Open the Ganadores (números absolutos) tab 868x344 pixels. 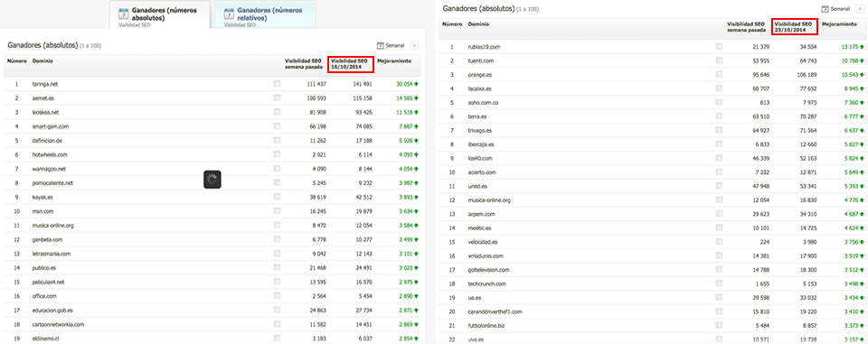pyautogui.click(x=159, y=14)
